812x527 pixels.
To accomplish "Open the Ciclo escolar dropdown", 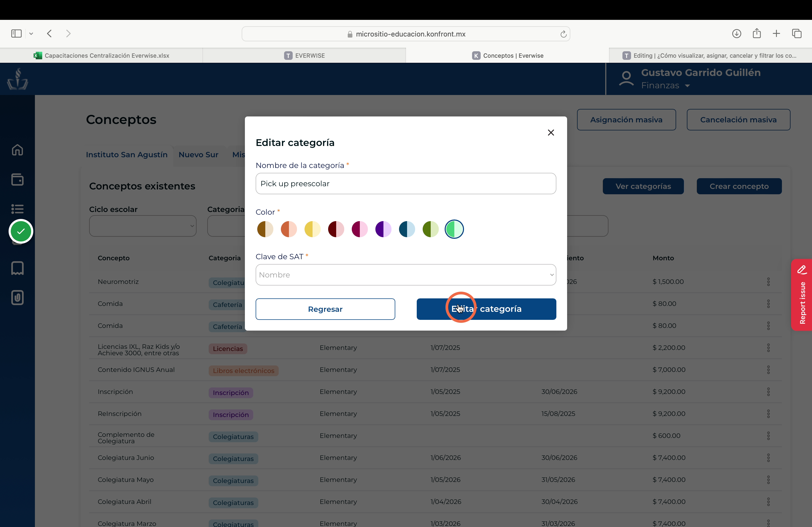I will coord(143,226).
